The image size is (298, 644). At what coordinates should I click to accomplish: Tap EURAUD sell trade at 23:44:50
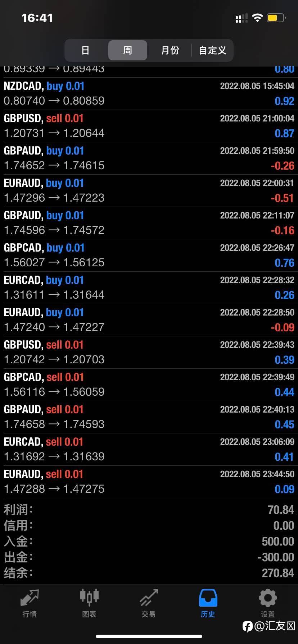click(x=149, y=482)
